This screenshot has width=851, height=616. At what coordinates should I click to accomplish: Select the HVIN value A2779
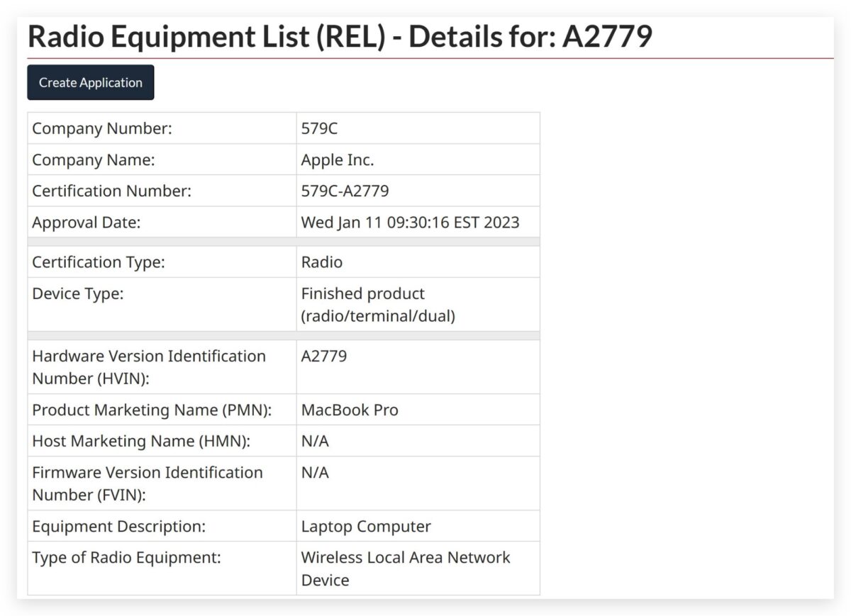(324, 356)
